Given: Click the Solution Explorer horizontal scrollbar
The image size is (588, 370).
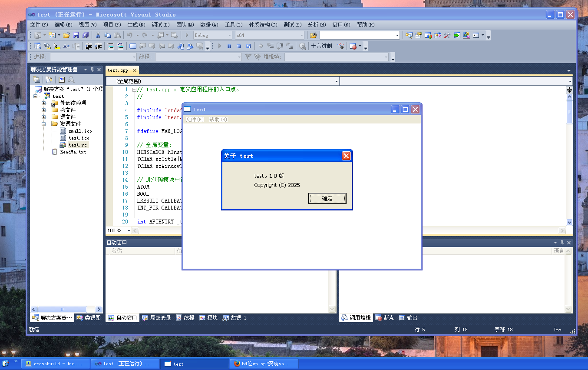Looking at the screenshot, I should tap(66, 309).
